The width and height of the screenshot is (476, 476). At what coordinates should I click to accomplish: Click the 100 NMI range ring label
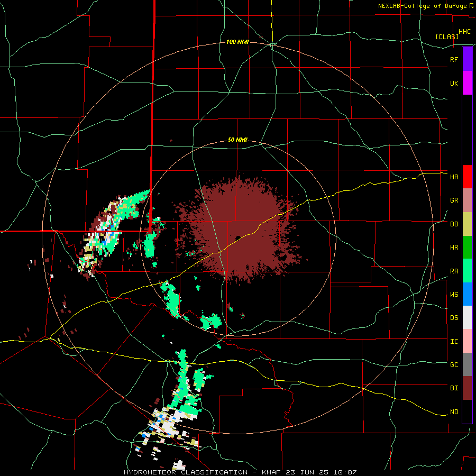click(x=237, y=42)
